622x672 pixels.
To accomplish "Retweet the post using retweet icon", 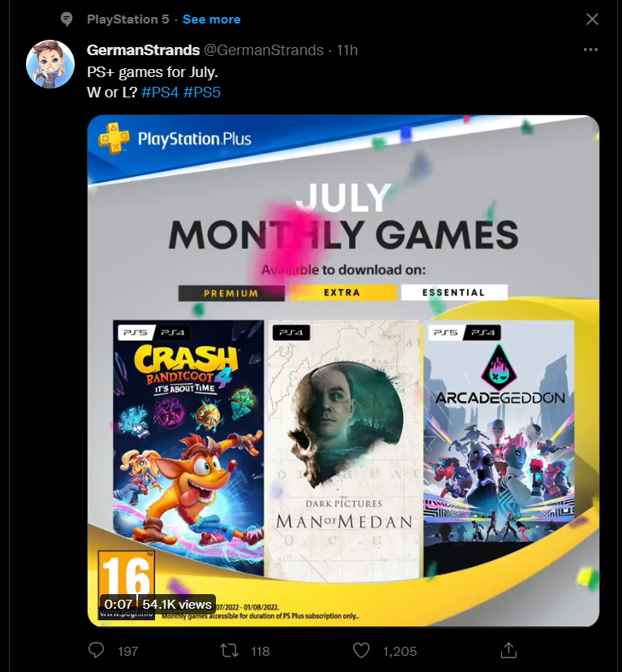I will point(229,651).
